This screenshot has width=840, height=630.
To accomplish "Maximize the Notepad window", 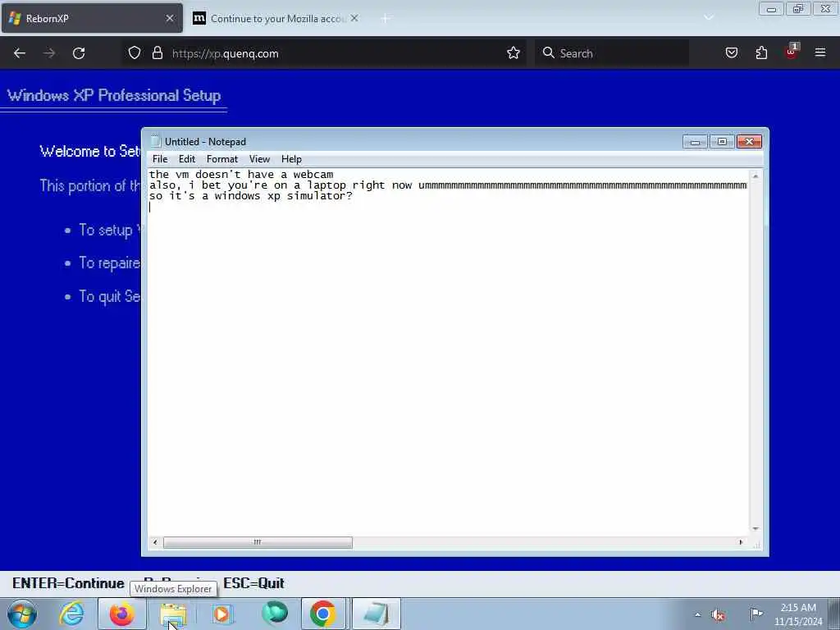I will [722, 141].
